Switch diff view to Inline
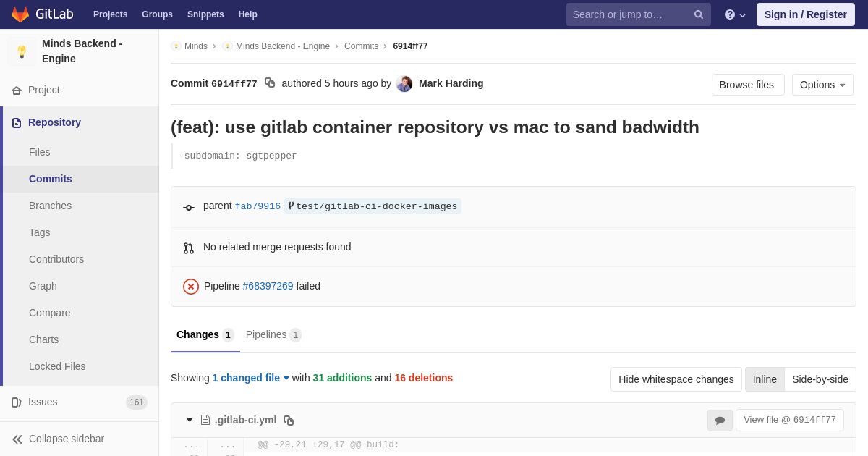Screen dimensions: 868x456 (765, 379)
